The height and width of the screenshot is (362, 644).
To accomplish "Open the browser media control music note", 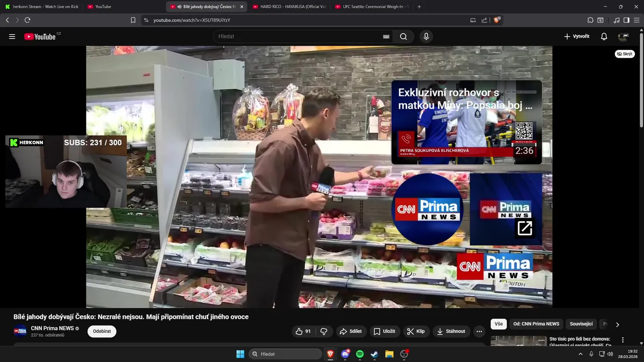I will coord(616,20).
